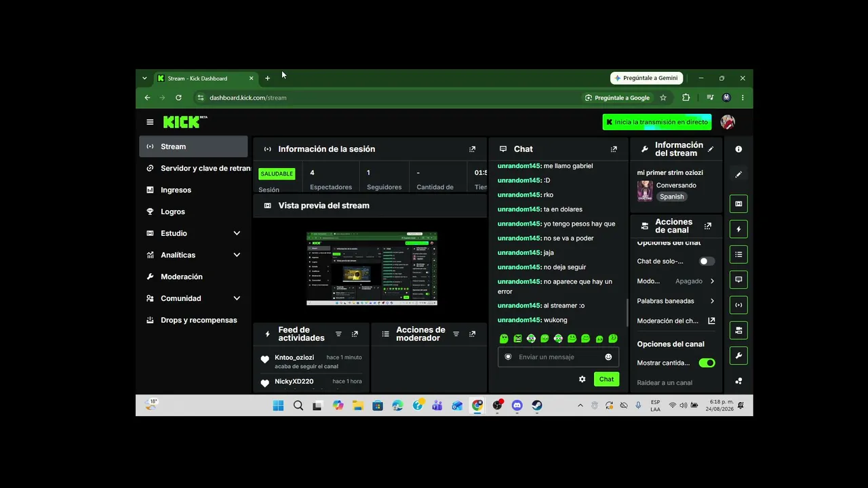Open the emoji picker in the message box
Viewport: 868px width, 488px height.
click(x=608, y=357)
